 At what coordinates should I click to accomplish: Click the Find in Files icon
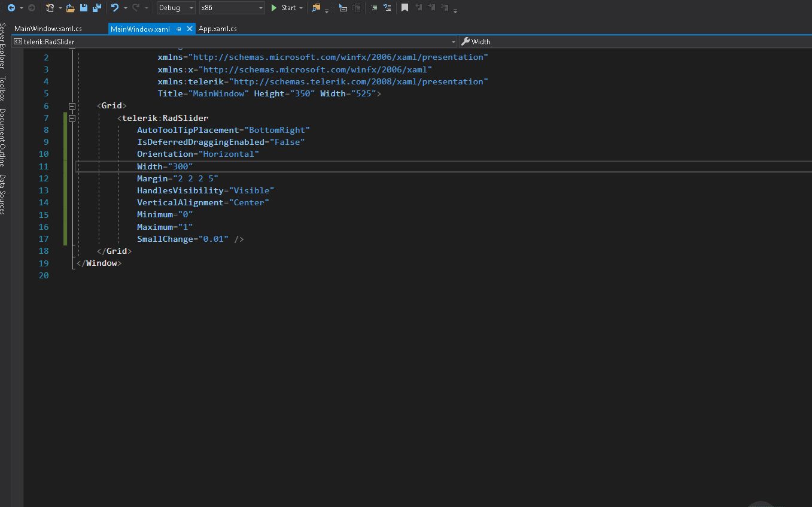coord(316,8)
